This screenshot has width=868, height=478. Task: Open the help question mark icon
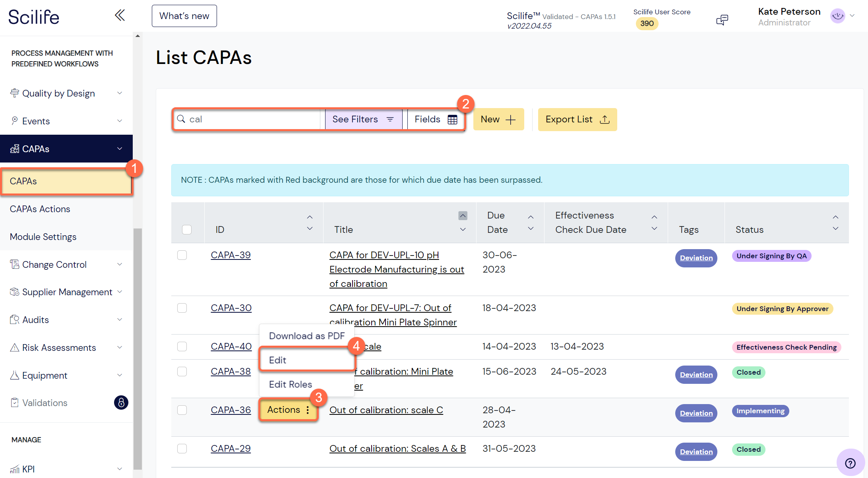pos(850,463)
